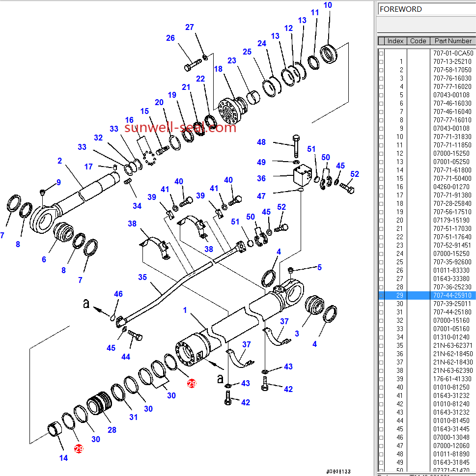Screen dimensions: 476x476
Task: Click red highlighted 29 below callout 14
Action: [x=79, y=448]
